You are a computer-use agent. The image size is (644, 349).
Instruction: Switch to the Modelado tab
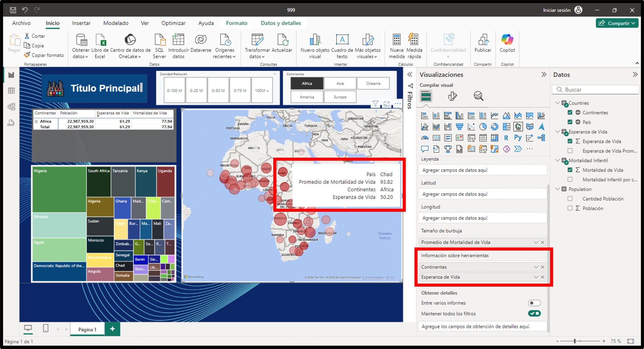click(116, 23)
